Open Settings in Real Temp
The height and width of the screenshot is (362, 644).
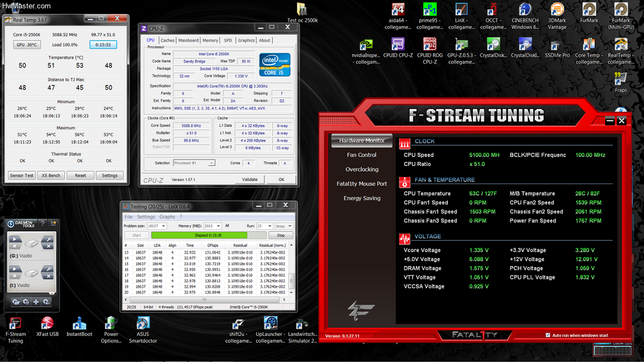pos(110,175)
